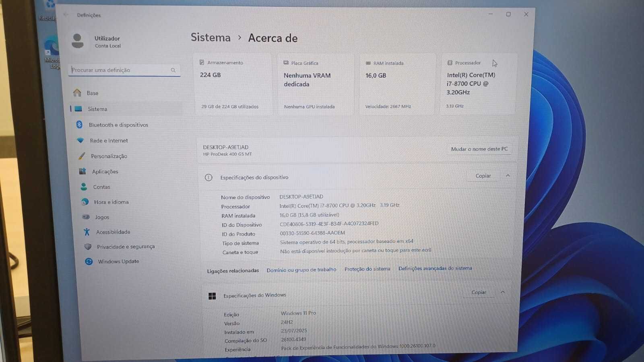
Task: Click the Especificações do dispositivo header text
Action: click(254, 177)
